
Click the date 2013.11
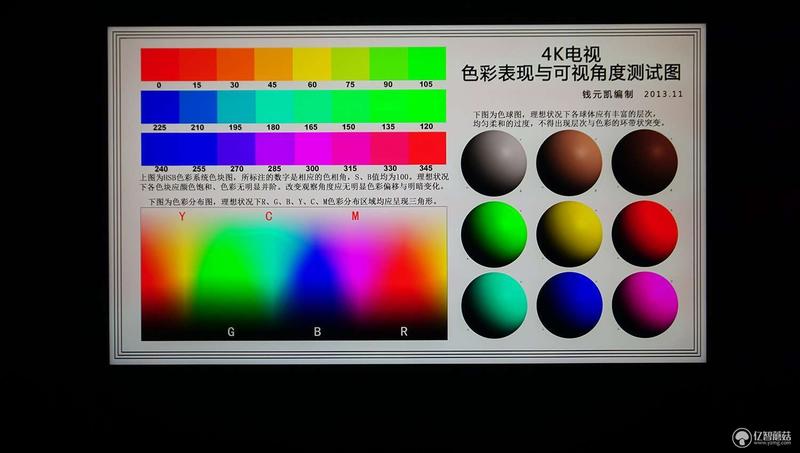coord(663,94)
